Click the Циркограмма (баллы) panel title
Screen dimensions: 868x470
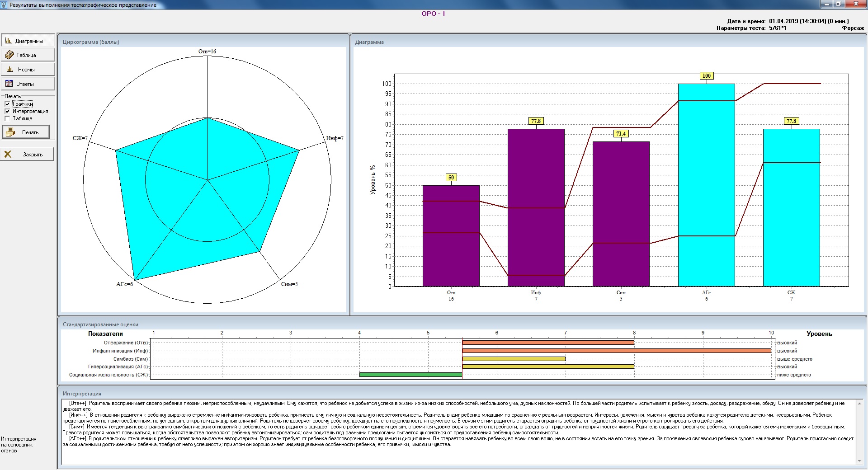pos(91,42)
